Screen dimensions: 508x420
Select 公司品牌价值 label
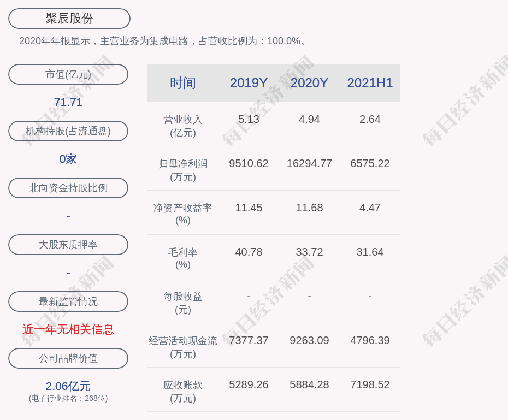[68, 358]
